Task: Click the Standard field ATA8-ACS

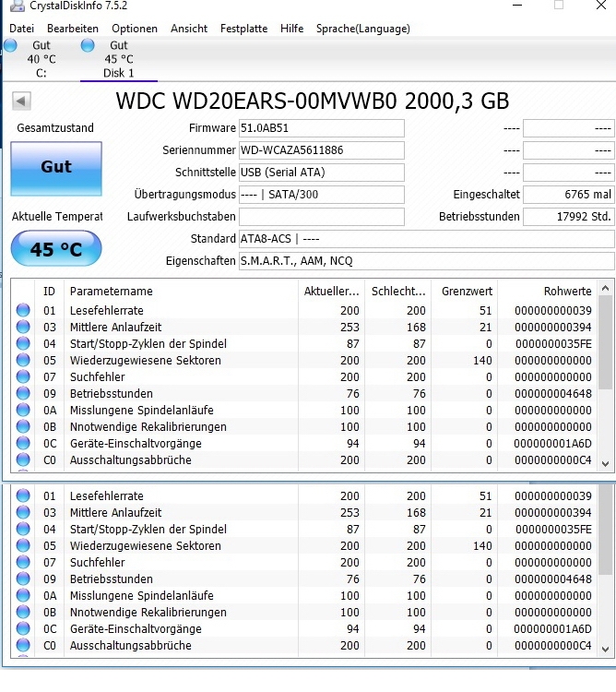Action: tap(426, 239)
